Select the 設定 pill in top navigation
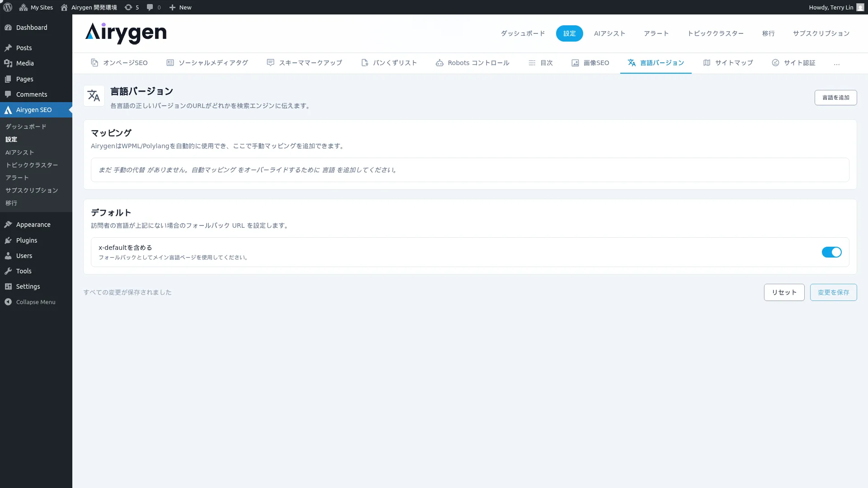Viewport: 868px width, 488px height. tap(569, 33)
